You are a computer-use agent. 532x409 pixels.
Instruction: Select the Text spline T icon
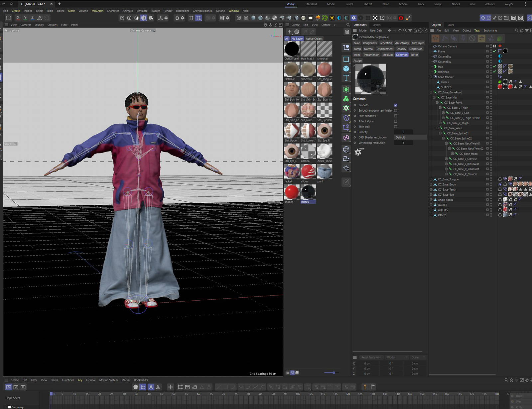click(x=346, y=78)
